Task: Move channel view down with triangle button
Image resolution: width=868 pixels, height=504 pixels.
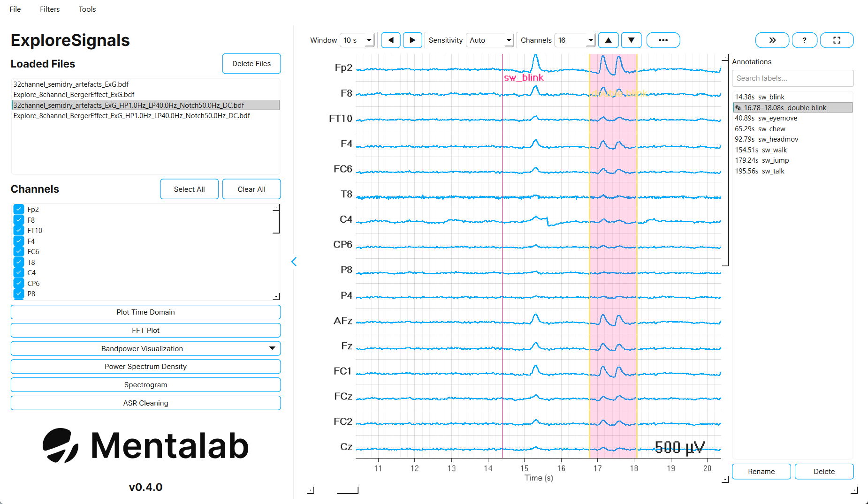Action: 631,40
